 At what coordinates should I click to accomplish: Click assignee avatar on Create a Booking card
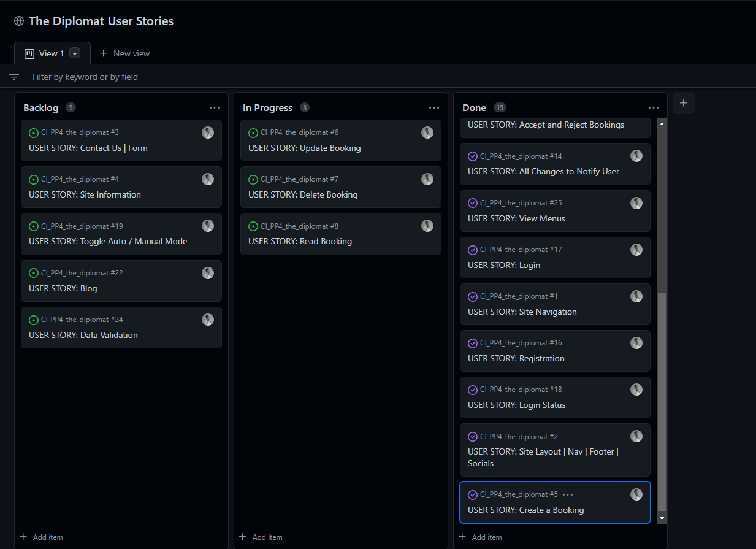point(636,494)
